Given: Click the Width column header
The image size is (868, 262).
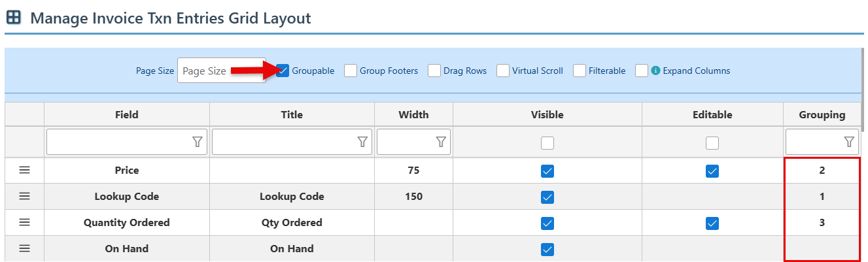Looking at the screenshot, I should tap(413, 114).
